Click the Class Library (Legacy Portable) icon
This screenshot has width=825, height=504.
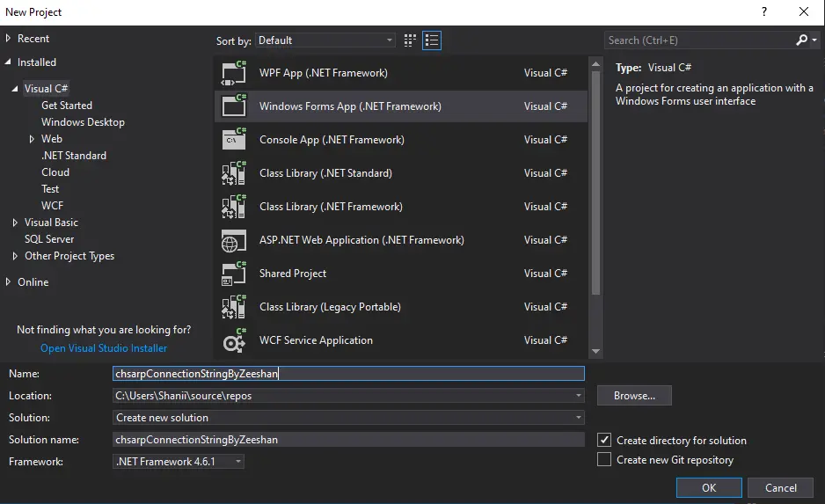coord(234,307)
